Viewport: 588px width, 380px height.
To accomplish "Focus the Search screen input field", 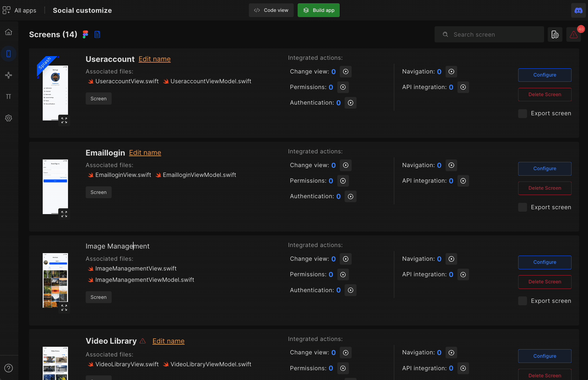I will [489, 34].
